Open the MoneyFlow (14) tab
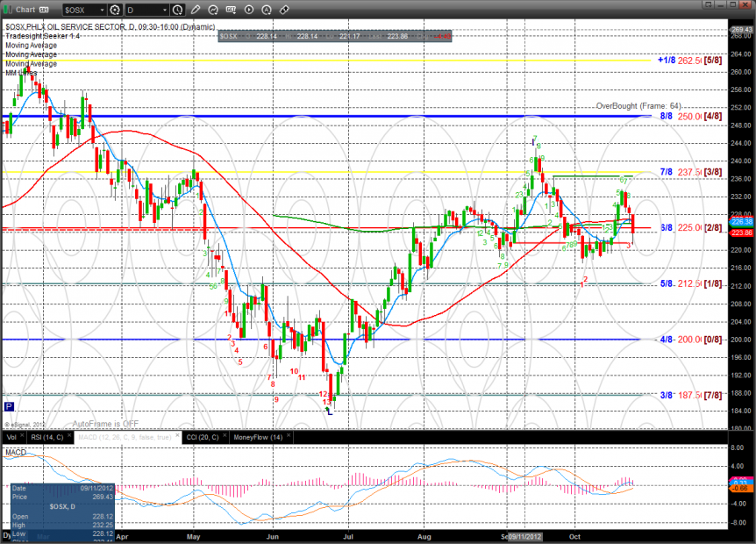The width and height of the screenshot is (756, 544). tap(258, 437)
